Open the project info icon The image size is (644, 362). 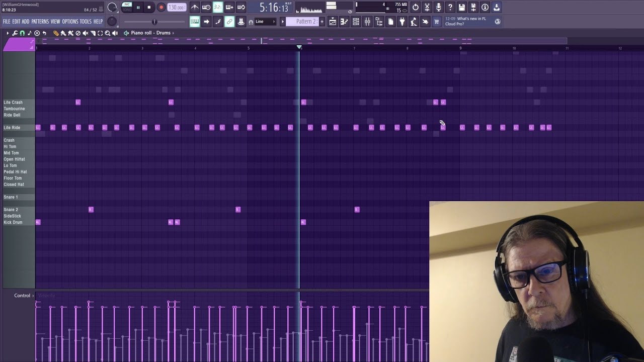[x=485, y=7]
